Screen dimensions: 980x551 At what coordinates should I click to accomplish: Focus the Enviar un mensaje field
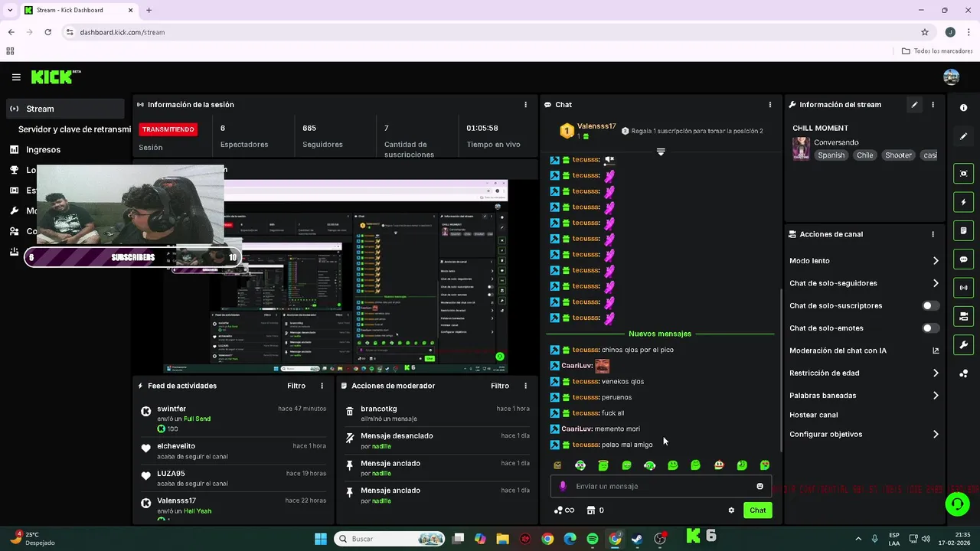660,486
